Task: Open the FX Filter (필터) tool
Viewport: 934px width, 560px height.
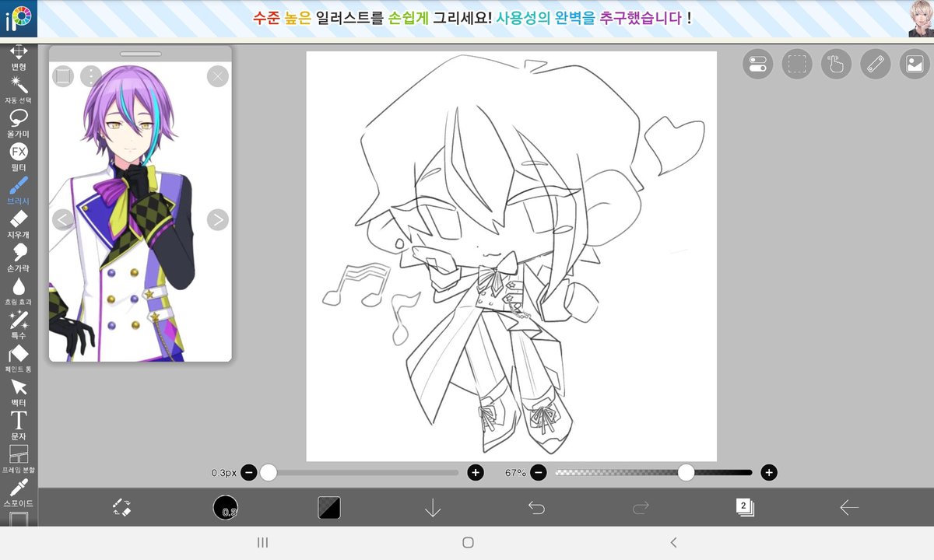Action: [19, 157]
